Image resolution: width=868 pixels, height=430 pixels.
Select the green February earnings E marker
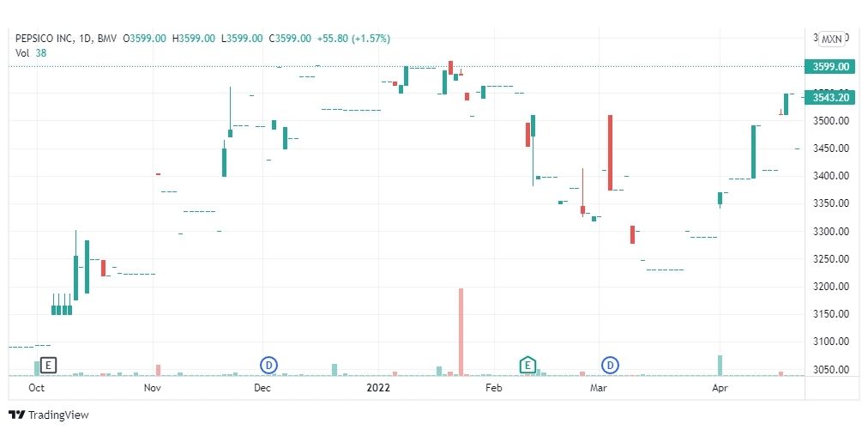click(527, 365)
